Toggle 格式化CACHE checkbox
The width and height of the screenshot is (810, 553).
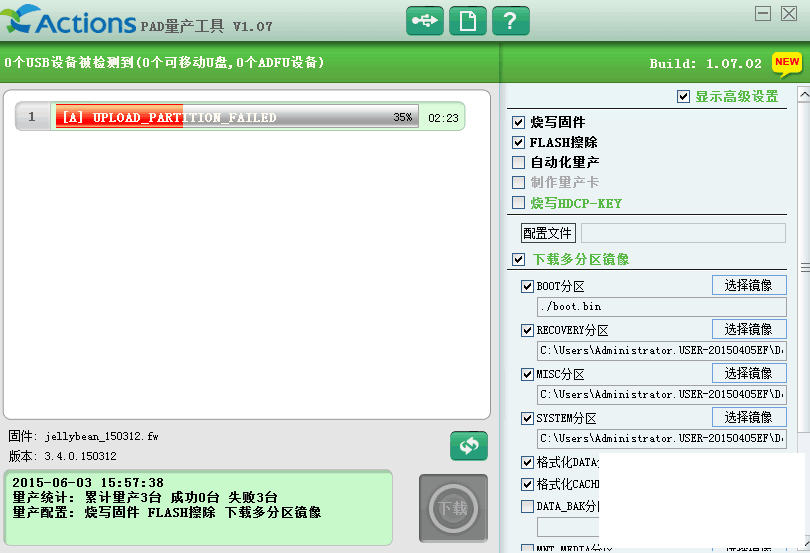pyautogui.click(x=527, y=484)
